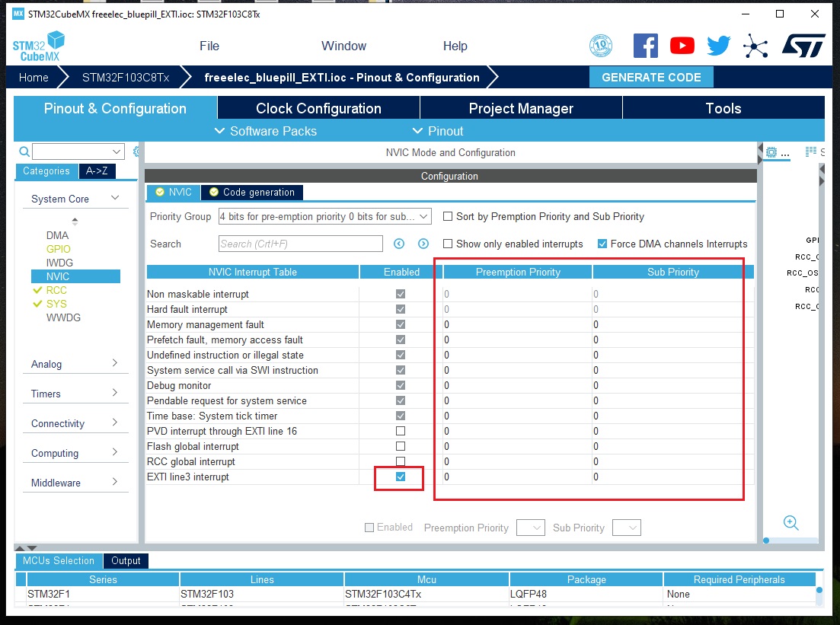This screenshot has height=625, width=840.
Task: Open the Pinout dropdown menu
Action: tap(438, 131)
